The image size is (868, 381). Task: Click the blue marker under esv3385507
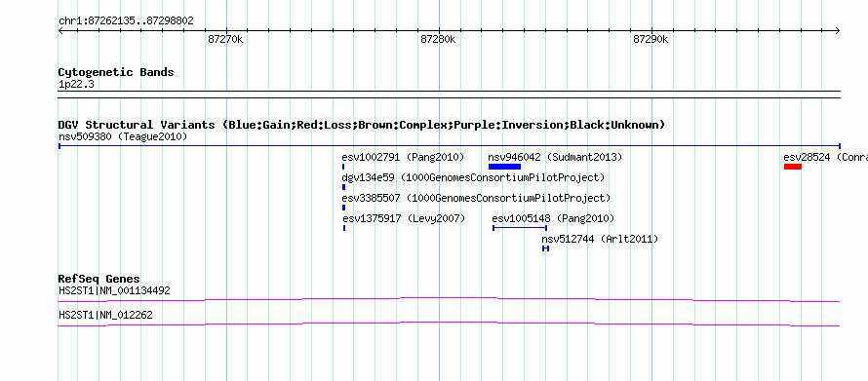click(x=343, y=208)
